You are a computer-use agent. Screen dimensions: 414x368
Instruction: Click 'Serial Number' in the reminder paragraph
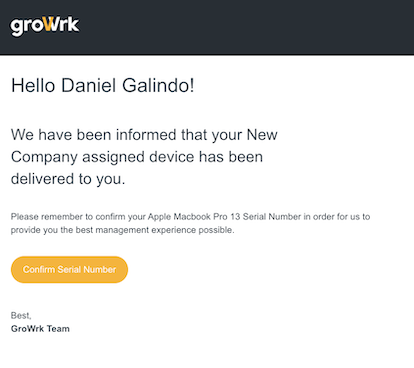(x=272, y=217)
